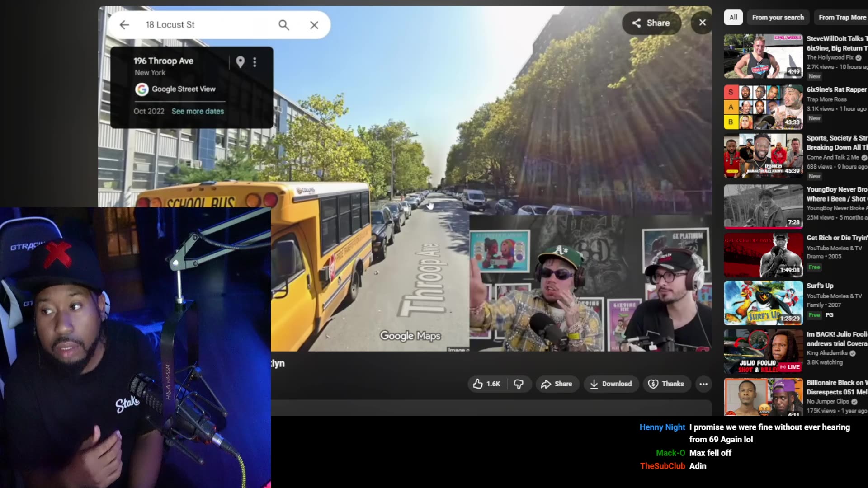The image size is (868, 488).
Task: Click the location pin icon beside 196 Throop Ave
Action: (x=240, y=62)
